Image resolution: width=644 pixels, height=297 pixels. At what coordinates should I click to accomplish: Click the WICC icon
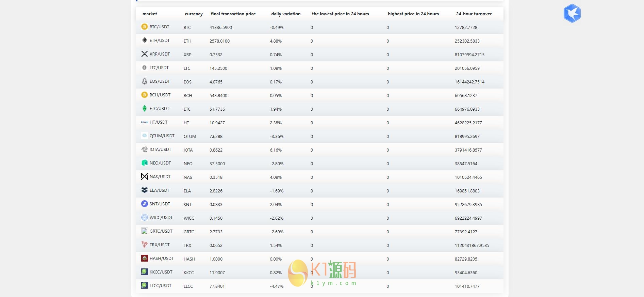point(144,217)
